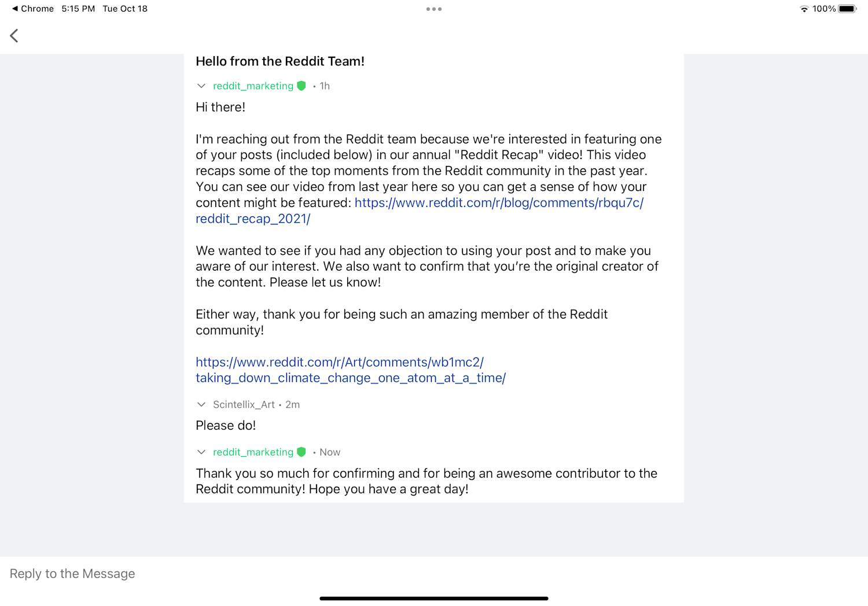Tap the three-dot multitasking icon
Image resolution: width=868 pixels, height=606 pixels.
tap(434, 9)
